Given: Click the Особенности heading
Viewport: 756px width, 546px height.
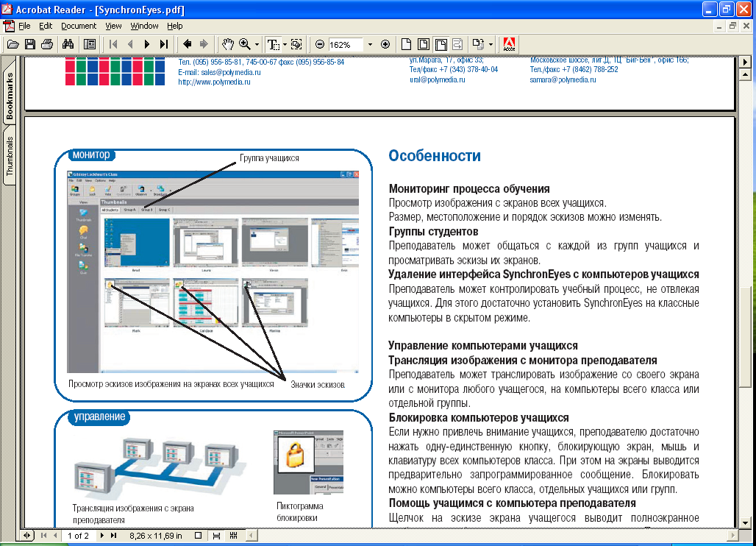Looking at the screenshot, I should 435,156.
